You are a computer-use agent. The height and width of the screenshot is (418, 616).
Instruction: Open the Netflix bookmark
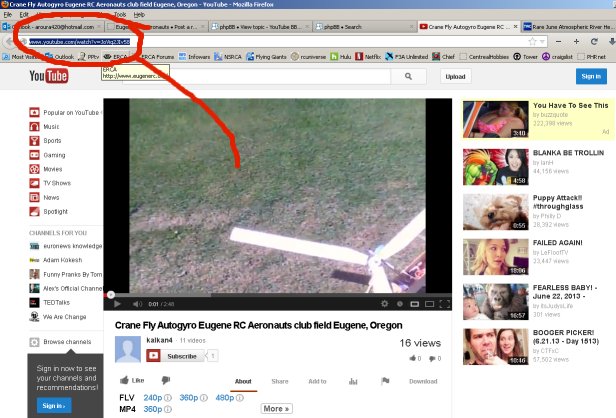(368, 57)
